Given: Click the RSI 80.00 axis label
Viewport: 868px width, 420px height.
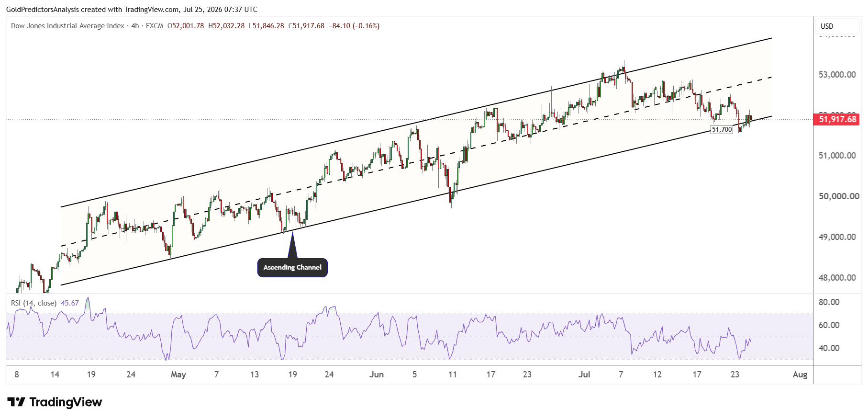Looking at the screenshot, I should [829, 302].
